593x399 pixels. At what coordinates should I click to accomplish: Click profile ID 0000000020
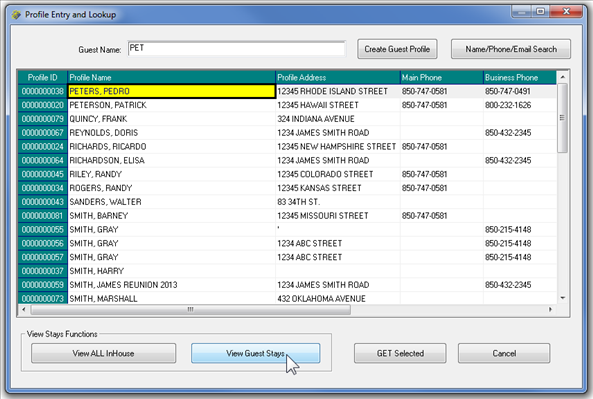click(43, 105)
